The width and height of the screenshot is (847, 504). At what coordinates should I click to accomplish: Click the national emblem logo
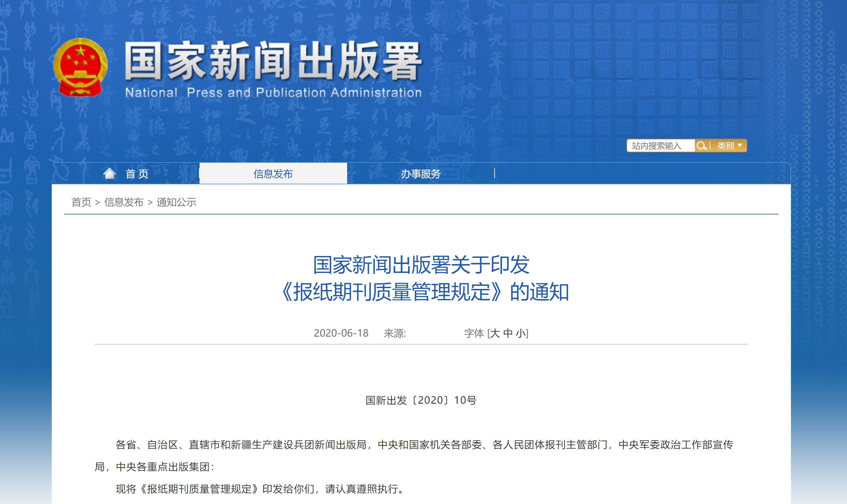(80, 68)
